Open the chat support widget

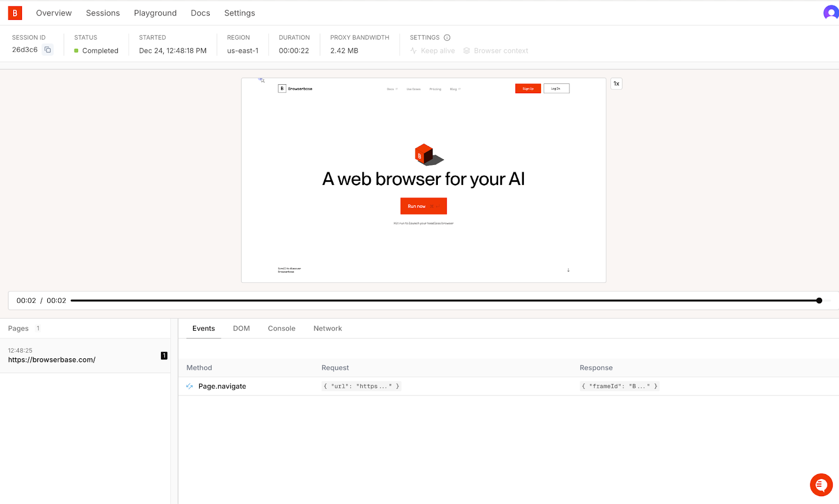[x=821, y=485]
